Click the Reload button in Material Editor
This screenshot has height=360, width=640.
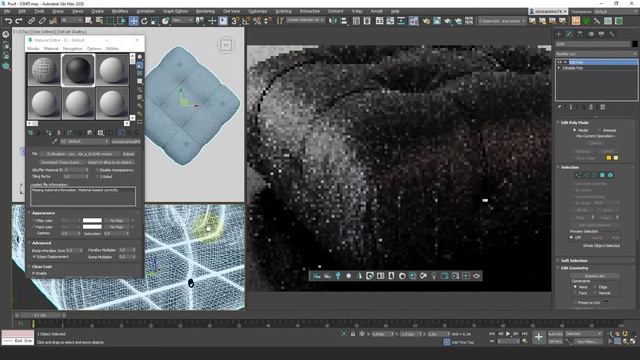(x=129, y=154)
